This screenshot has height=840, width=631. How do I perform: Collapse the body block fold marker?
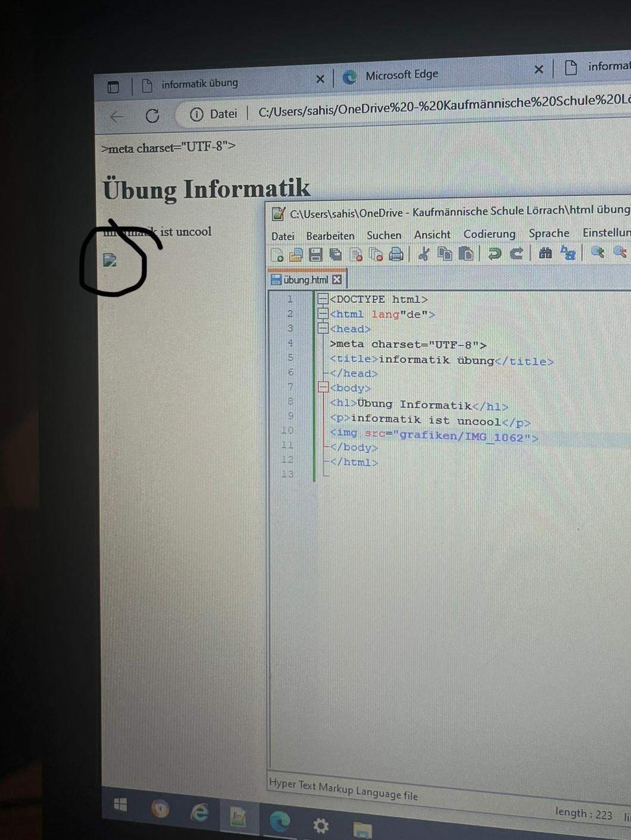(x=323, y=387)
